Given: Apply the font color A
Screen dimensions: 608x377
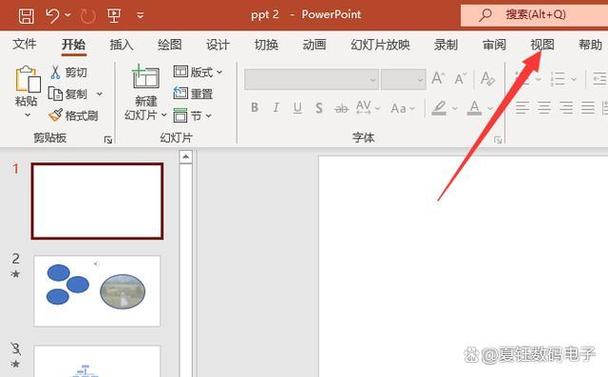Looking at the screenshot, I should [474, 108].
